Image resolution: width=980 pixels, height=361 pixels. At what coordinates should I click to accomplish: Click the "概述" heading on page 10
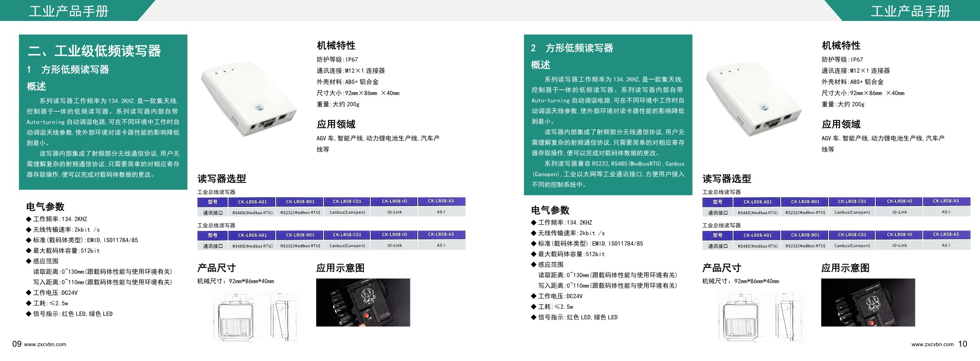coord(541,65)
